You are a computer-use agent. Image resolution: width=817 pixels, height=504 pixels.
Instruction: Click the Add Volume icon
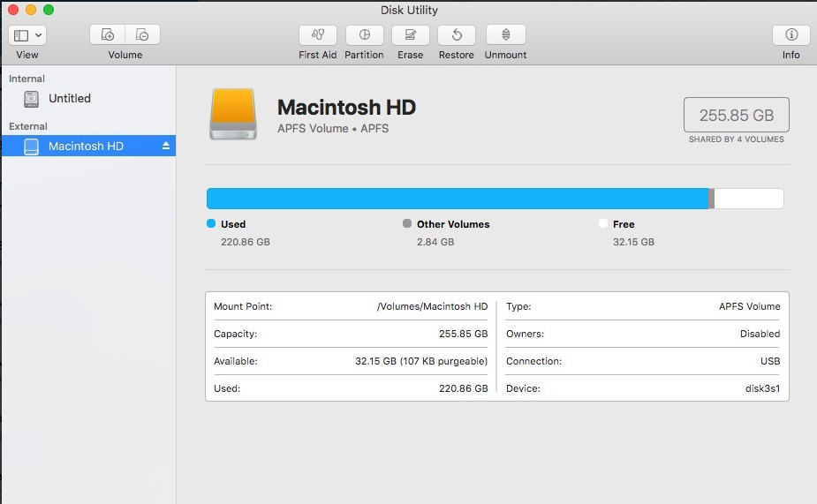[108, 35]
